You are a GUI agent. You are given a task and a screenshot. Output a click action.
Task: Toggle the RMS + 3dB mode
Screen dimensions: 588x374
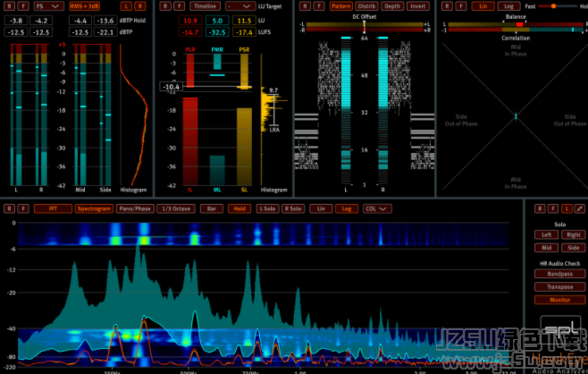click(x=84, y=6)
